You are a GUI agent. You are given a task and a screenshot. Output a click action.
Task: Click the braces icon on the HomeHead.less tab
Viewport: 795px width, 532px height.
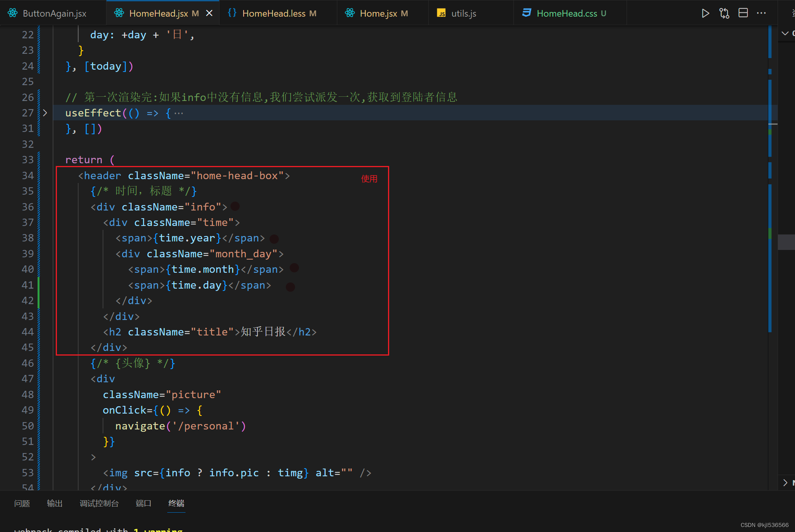(x=232, y=13)
